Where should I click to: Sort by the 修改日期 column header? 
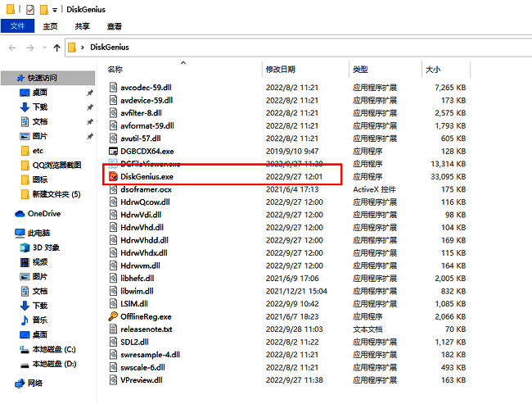pyautogui.click(x=280, y=70)
